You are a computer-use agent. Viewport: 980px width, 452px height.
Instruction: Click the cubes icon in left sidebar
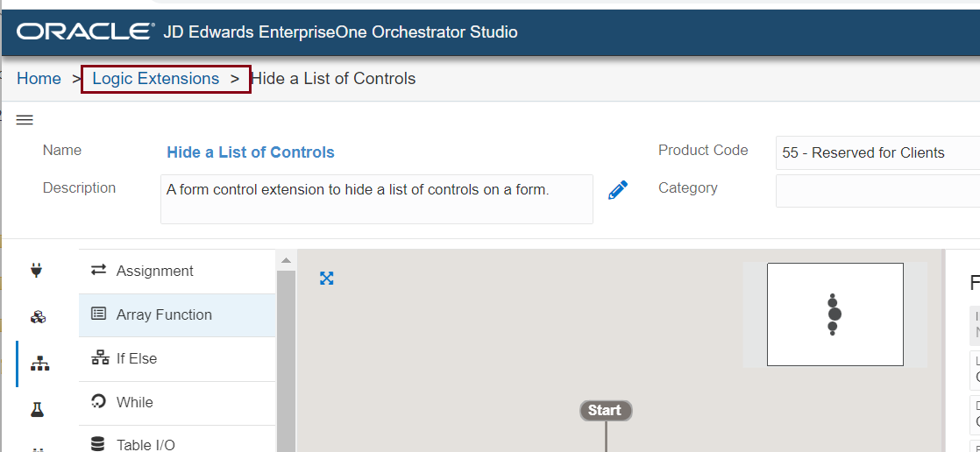(38, 317)
